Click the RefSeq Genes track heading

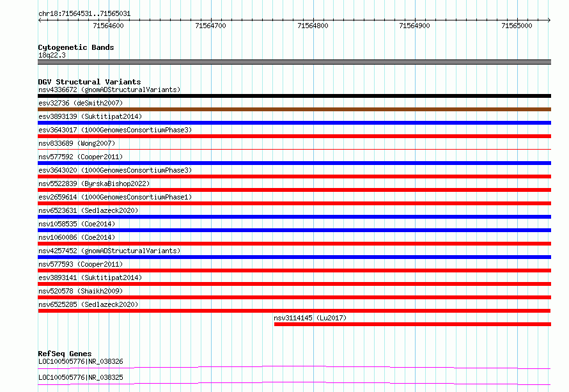tap(65, 354)
